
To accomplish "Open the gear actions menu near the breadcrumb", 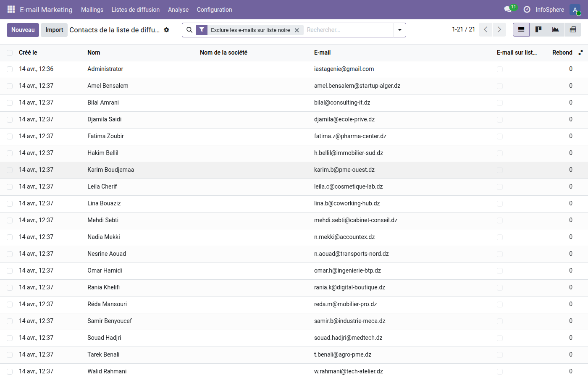I will (x=166, y=30).
